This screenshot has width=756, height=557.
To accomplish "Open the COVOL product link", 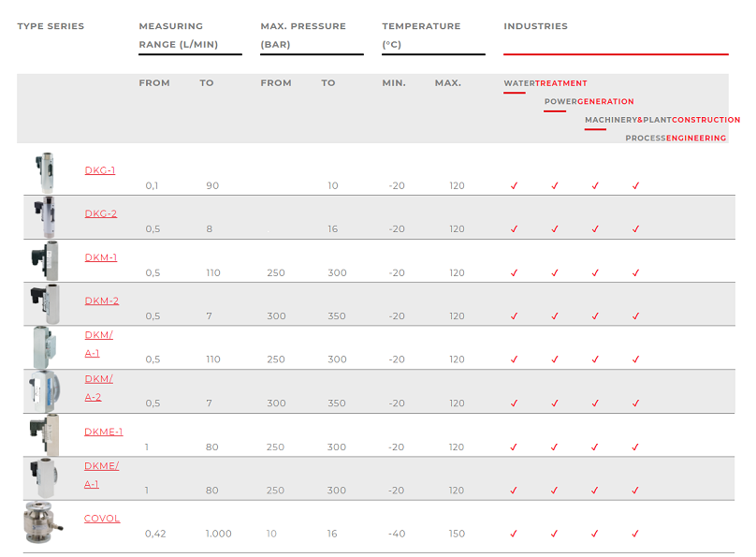I will 102,519.
